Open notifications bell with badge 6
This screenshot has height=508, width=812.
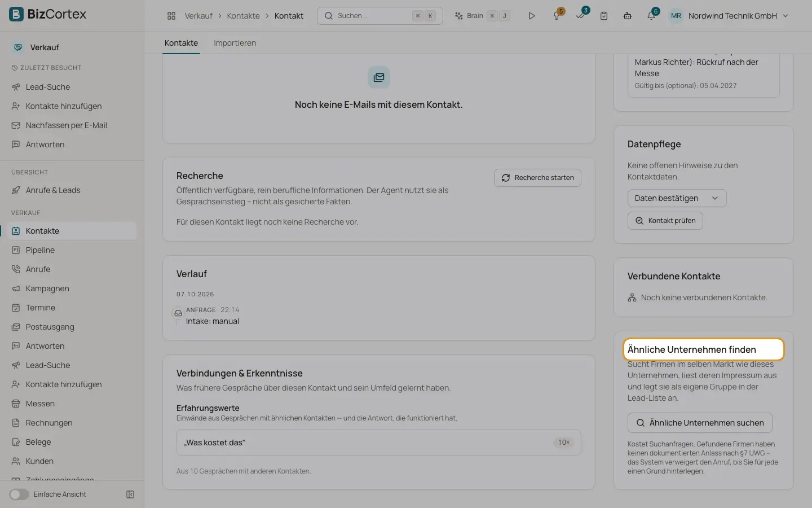[651, 16]
